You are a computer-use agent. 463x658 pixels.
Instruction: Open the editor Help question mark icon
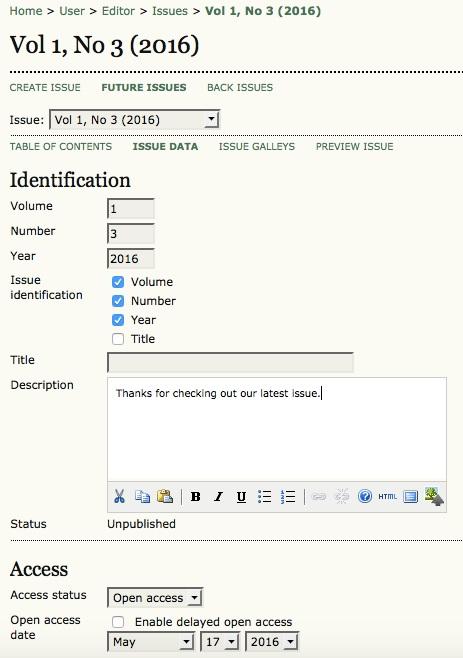click(x=365, y=497)
